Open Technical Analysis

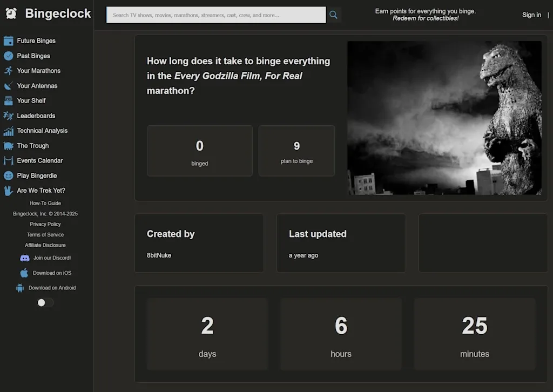pos(42,131)
